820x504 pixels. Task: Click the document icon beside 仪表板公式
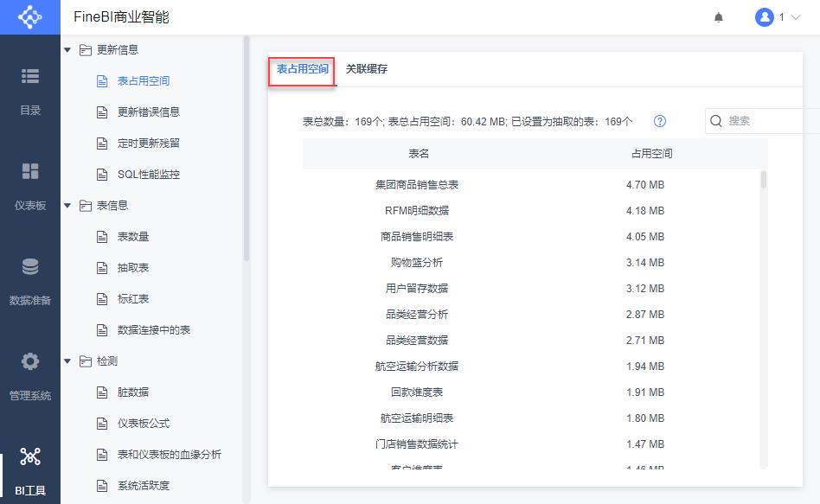click(x=102, y=424)
